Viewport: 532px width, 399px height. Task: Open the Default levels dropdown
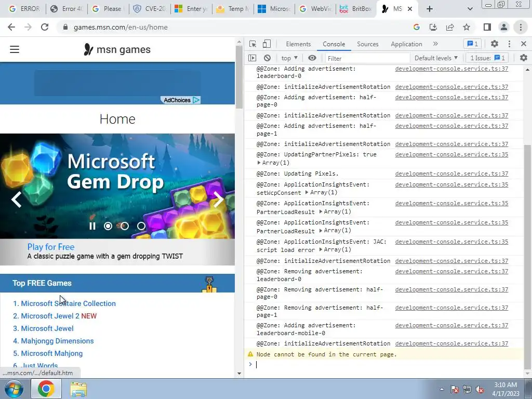[436, 58]
